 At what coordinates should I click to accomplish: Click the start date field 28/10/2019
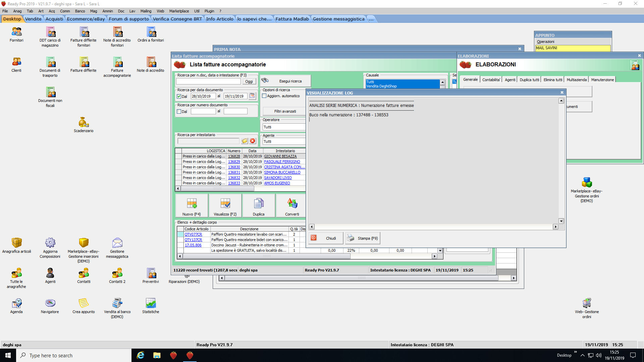[203, 96]
